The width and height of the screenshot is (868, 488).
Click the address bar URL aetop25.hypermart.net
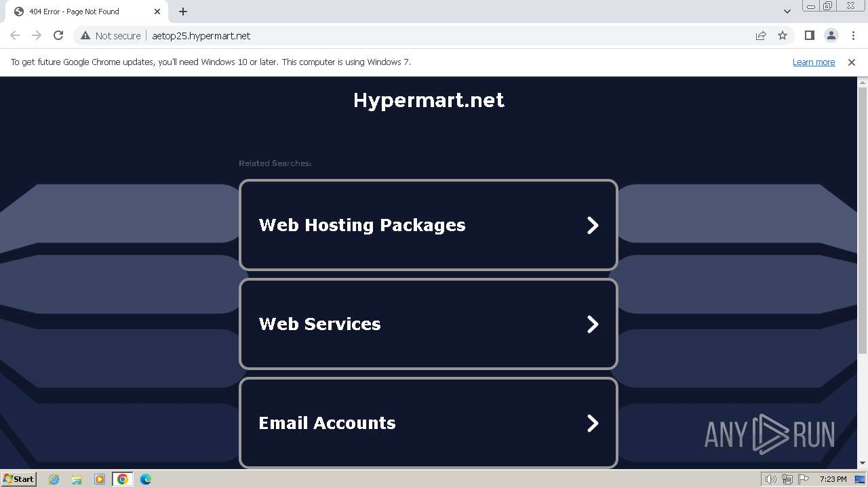[201, 36]
